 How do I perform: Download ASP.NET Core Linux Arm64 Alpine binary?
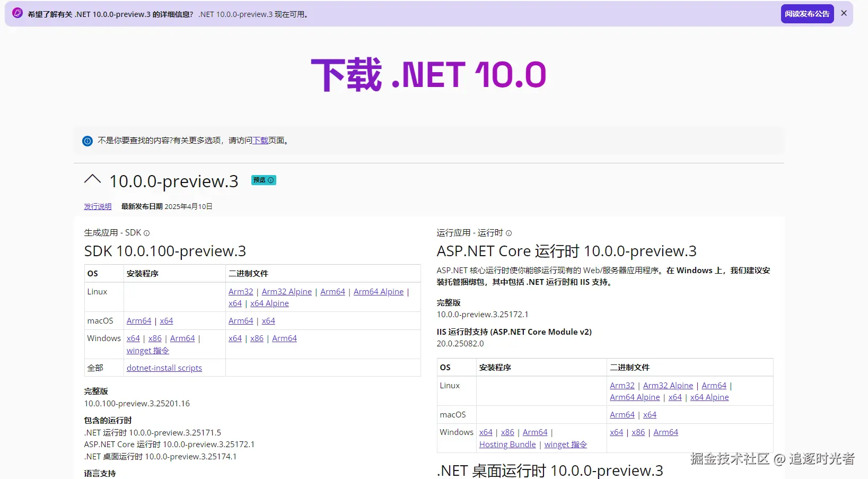pos(635,397)
